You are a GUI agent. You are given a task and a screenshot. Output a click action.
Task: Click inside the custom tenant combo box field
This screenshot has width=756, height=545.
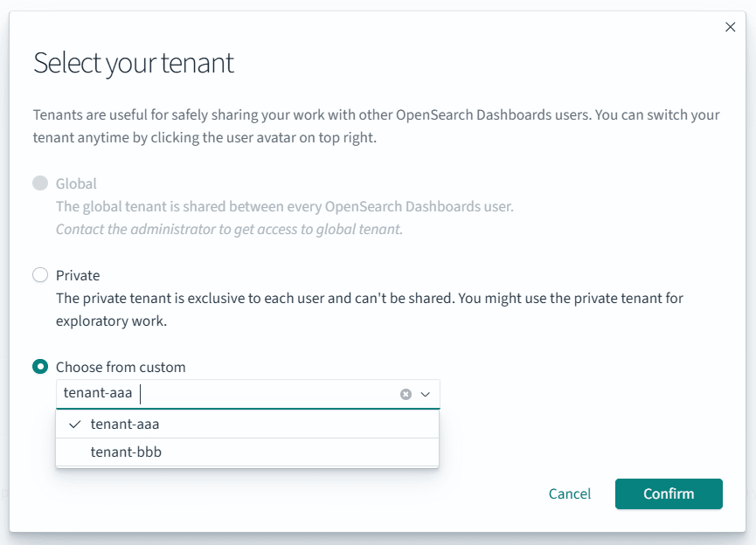[x=248, y=394]
